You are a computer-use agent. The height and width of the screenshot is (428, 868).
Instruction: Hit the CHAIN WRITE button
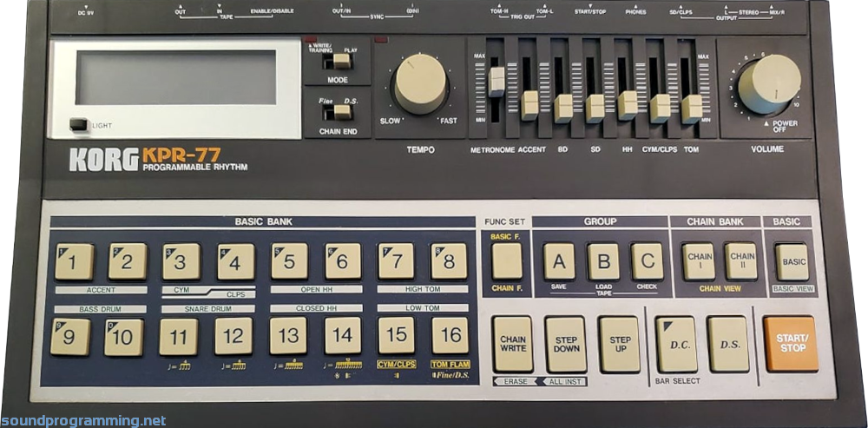click(513, 344)
